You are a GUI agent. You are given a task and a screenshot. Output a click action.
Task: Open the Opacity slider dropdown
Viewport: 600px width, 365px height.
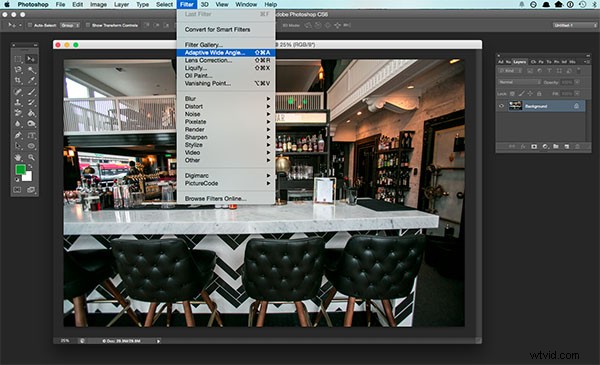click(577, 82)
